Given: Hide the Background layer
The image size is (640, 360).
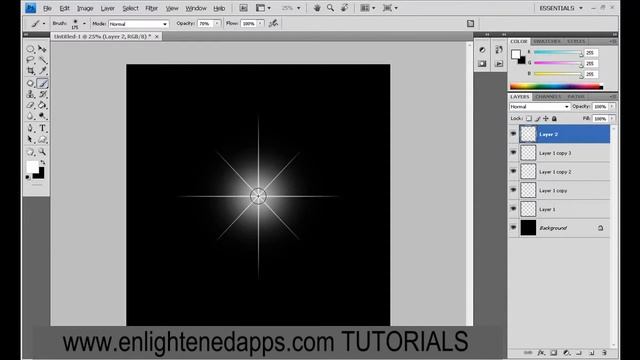Looking at the screenshot, I should (x=513, y=228).
